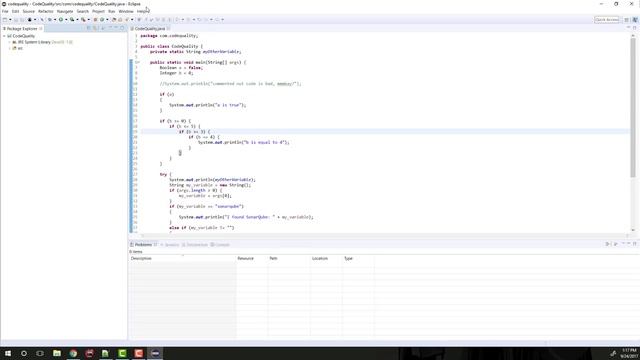This screenshot has width=640, height=360.
Task: Open File Explorer from taskbar
Action: 57,353
